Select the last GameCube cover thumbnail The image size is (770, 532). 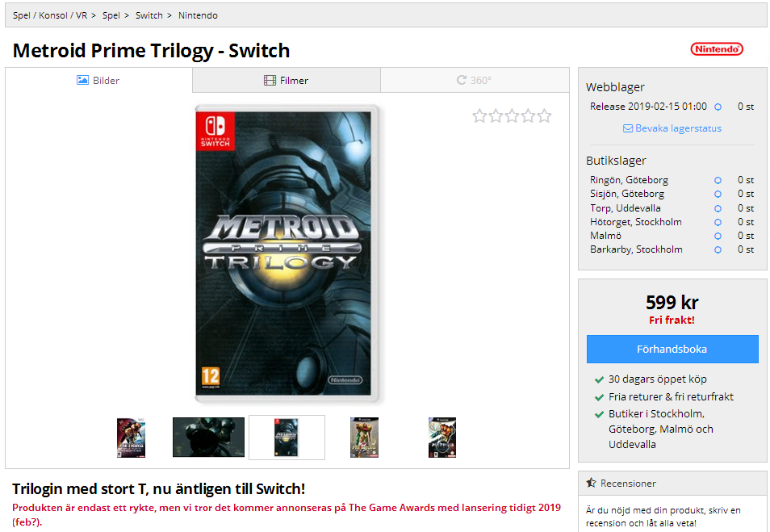pos(442,438)
